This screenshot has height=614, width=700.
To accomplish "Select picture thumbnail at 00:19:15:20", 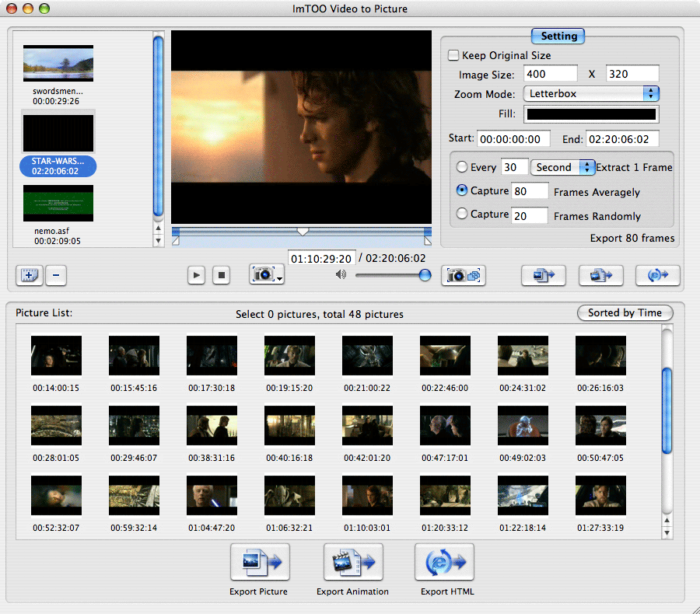I will (290, 355).
